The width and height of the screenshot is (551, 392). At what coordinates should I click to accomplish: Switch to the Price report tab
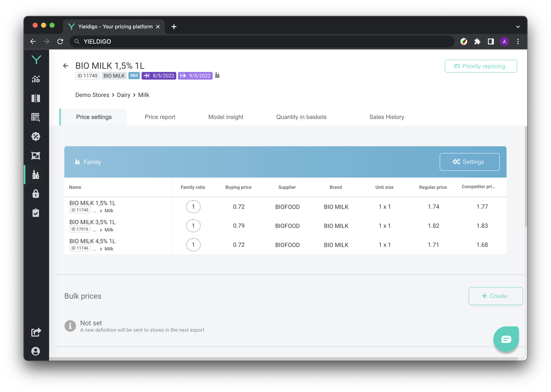pyautogui.click(x=160, y=117)
